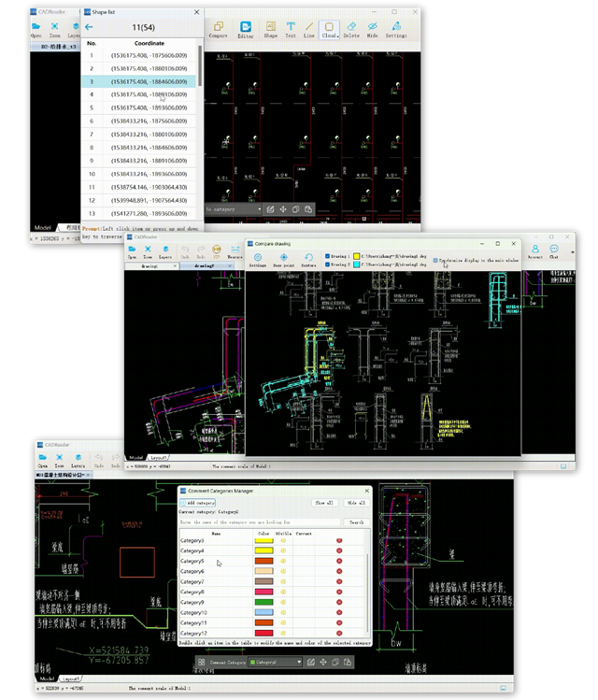The height and width of the screenshot is (700, 598).
Task: Click the Add category button
Action: tap(198, 503)
